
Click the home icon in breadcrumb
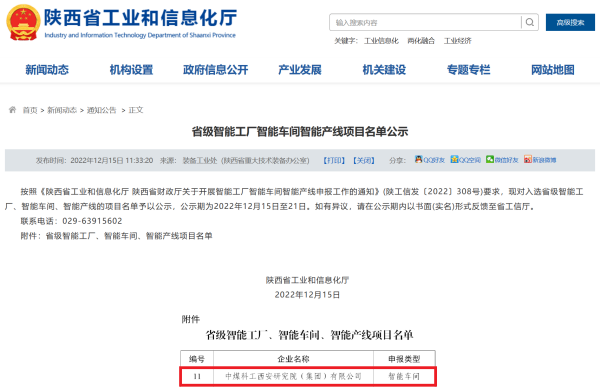pos(12,110)
